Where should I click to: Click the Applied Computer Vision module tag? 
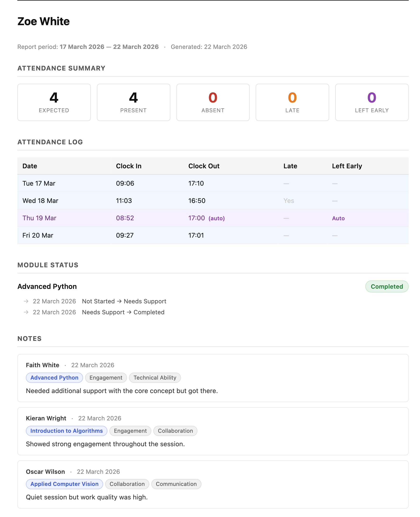(x=64, y=484)
